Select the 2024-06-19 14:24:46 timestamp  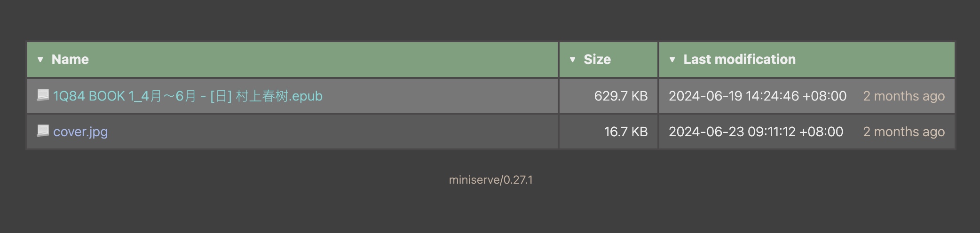click(757, 96)
